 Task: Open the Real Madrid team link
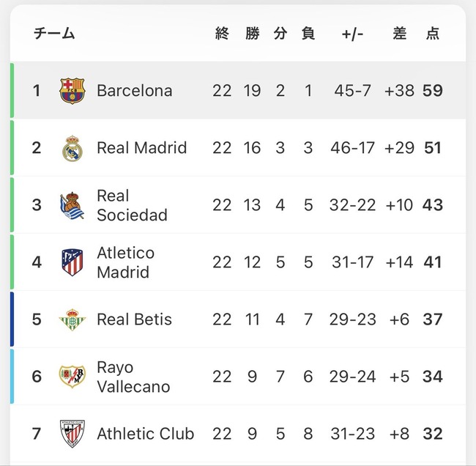(141, 148)
